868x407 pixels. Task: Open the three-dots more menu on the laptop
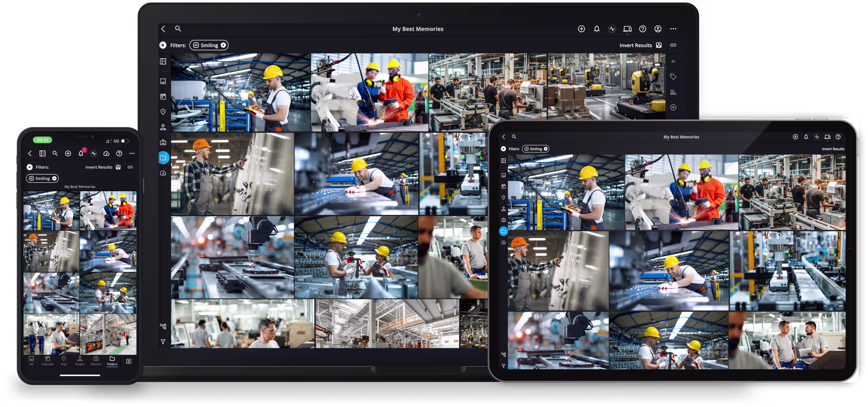click(673, 29)
